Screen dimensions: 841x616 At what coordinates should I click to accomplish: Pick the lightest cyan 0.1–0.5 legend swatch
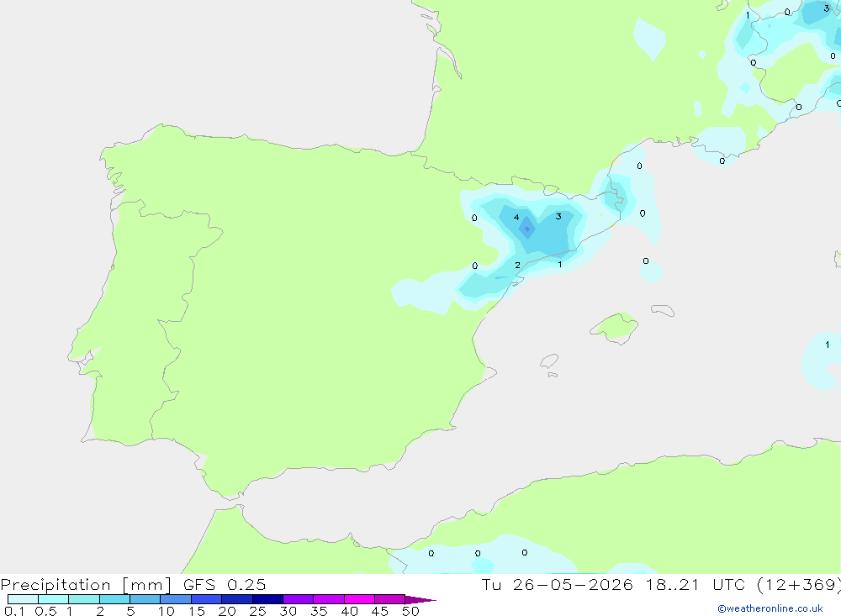[x=23, y=599]
